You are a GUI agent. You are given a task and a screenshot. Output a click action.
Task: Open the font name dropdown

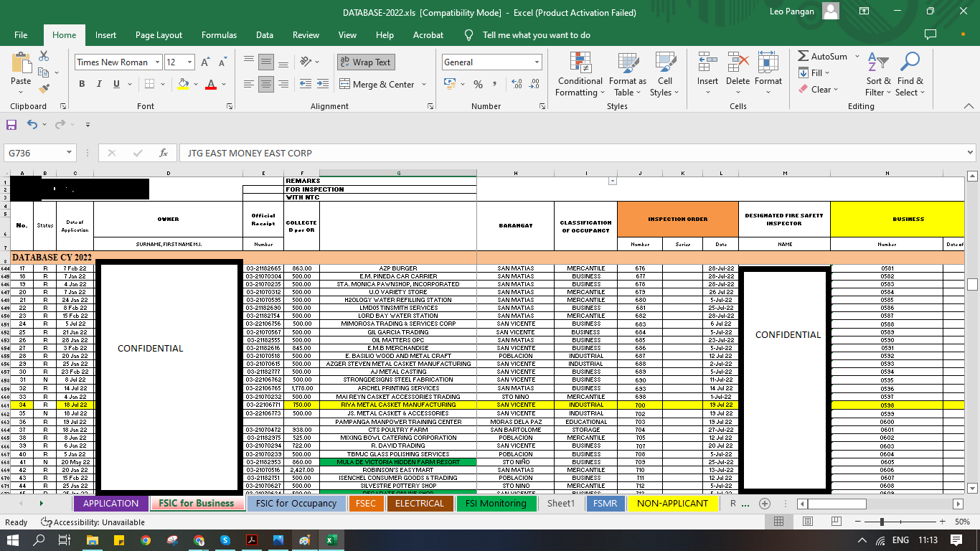click(x=157, y=62)
